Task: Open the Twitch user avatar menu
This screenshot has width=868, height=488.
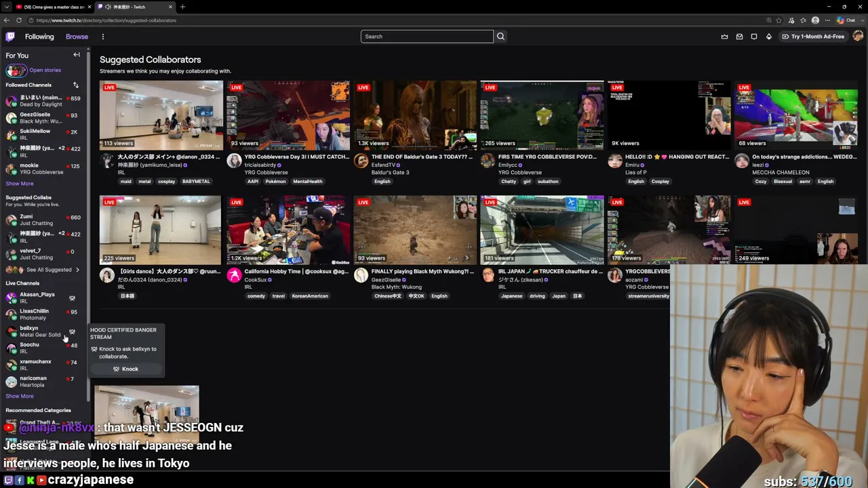Action: click(x=858, y=37)
